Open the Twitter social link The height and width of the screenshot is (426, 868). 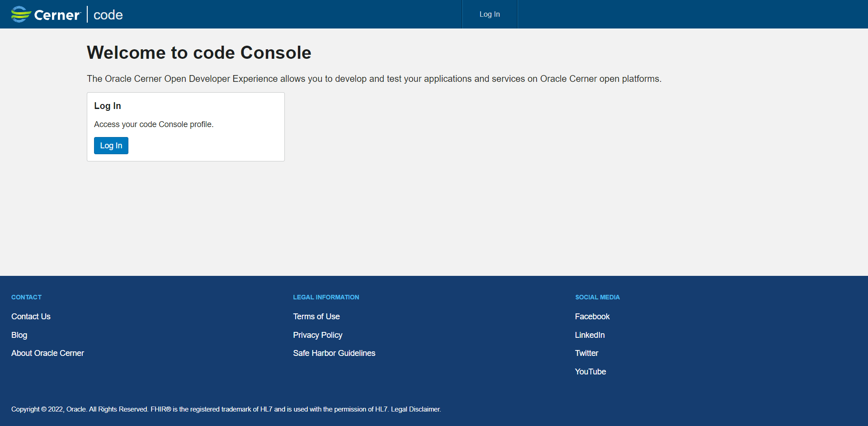586,353
